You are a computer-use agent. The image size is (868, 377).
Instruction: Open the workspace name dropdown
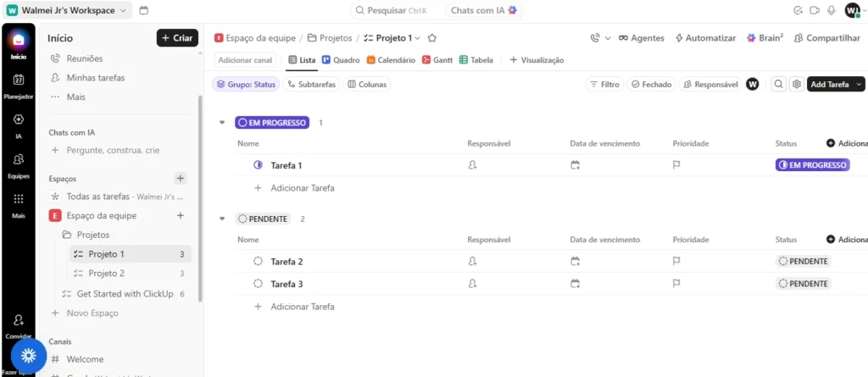[x=68, y=10]
